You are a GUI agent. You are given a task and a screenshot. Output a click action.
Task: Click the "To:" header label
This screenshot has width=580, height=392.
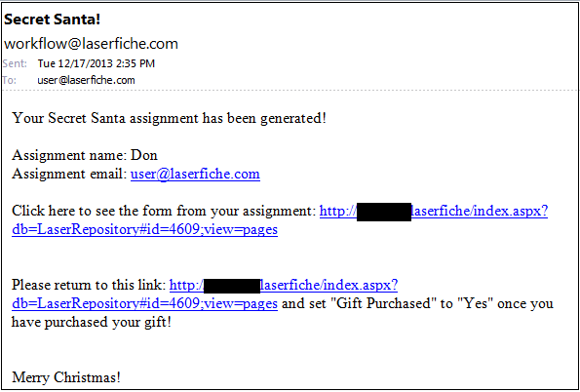[10, 80]
